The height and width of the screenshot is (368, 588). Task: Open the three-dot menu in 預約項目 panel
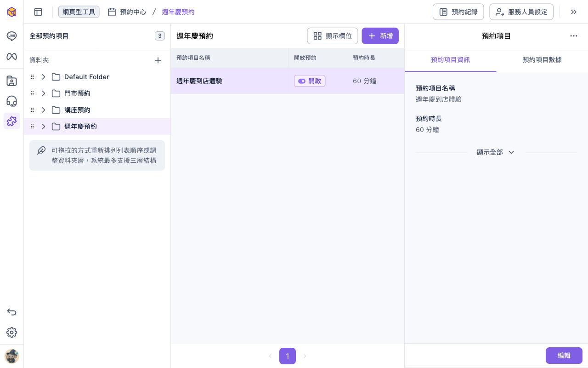pyautogui.click(x=574, y=36)
